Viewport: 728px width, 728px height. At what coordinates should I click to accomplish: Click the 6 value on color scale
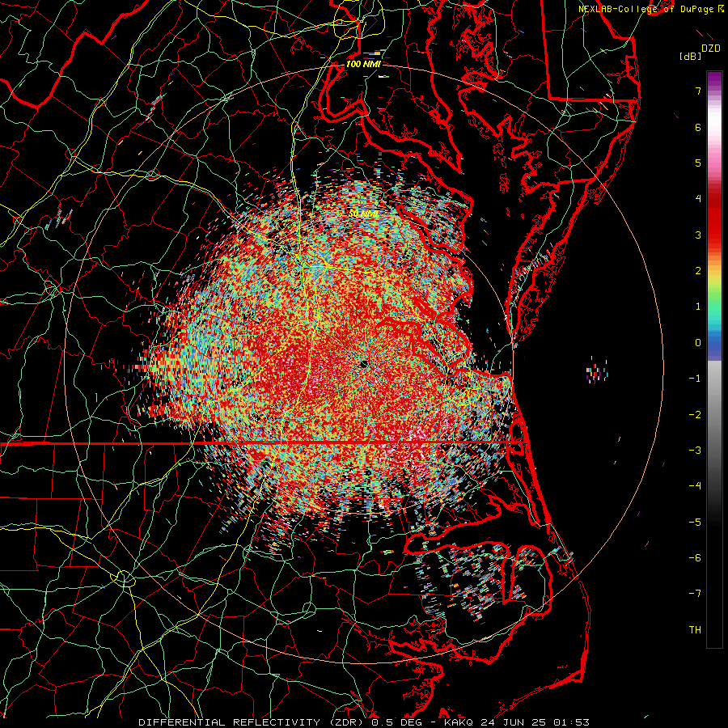click(698, 127)
